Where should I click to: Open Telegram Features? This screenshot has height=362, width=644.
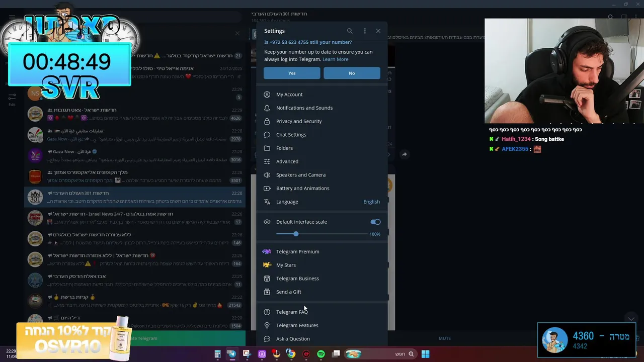[x=322, y=325]
